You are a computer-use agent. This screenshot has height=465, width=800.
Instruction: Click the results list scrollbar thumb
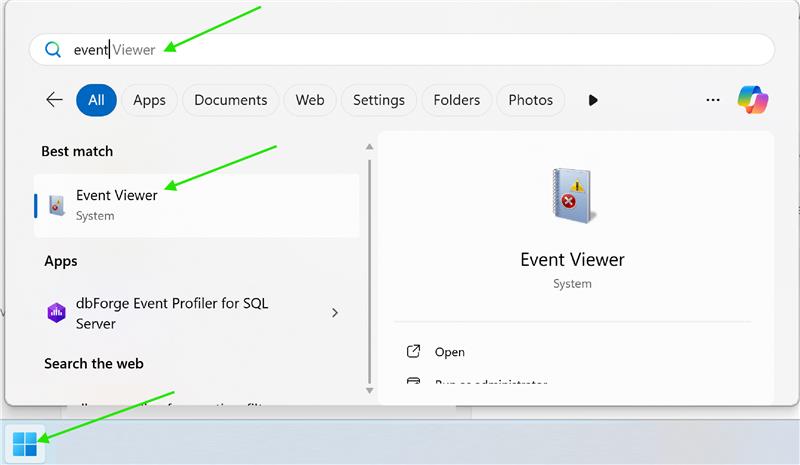(x=369, y=272)
